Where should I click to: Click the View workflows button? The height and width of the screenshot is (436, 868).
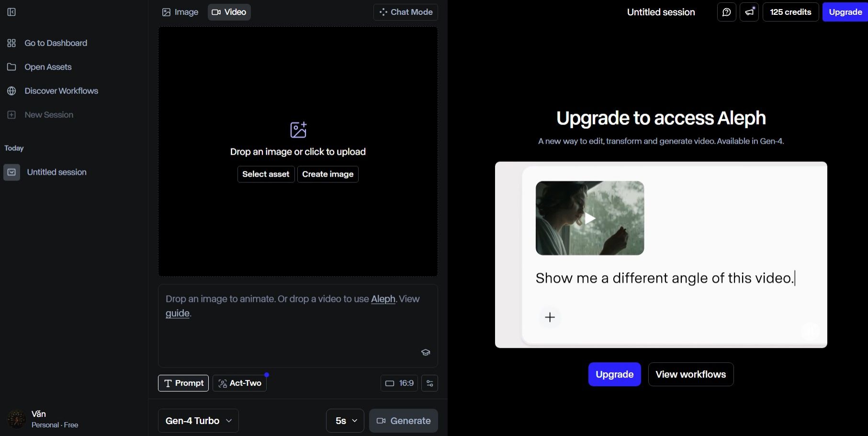[x=691, y=374]
